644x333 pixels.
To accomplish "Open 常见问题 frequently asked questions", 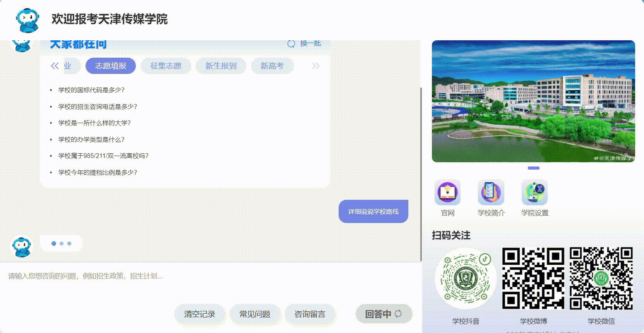I will (x=255, y=314).
